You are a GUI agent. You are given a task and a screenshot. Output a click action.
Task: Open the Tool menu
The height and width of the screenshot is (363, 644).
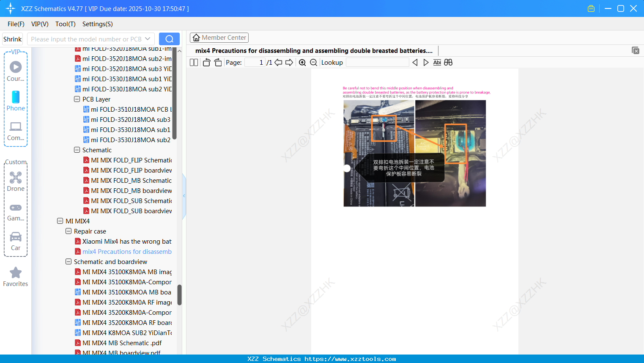pos(66,24)
